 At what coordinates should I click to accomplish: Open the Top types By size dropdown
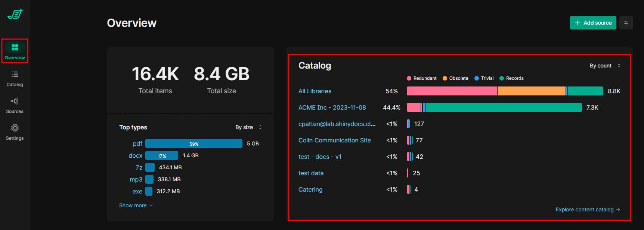click(x=248, y=127)
